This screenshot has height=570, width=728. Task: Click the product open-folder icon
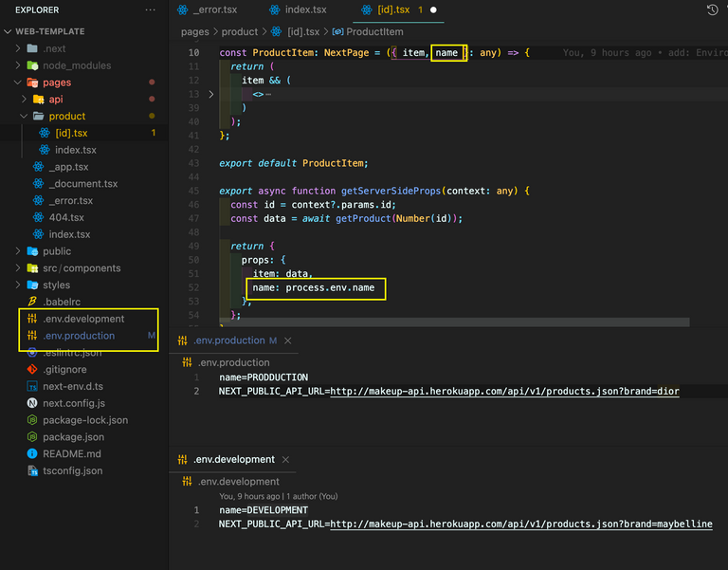click(x=39, y=116)
